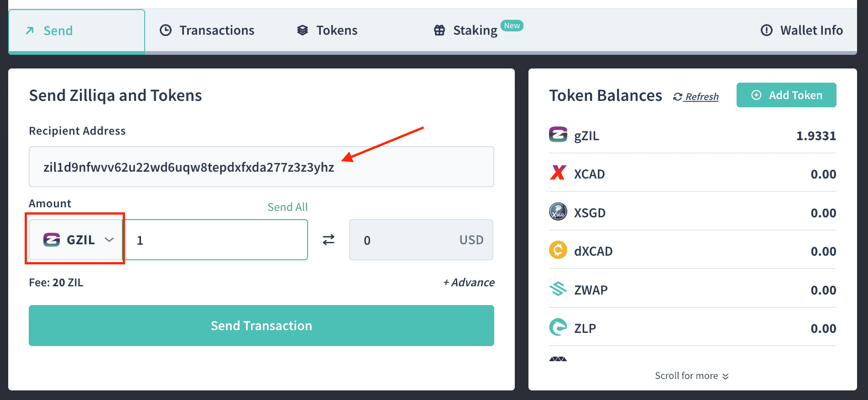
Task: Click the dXCAD coin icon
Action: 558,250
